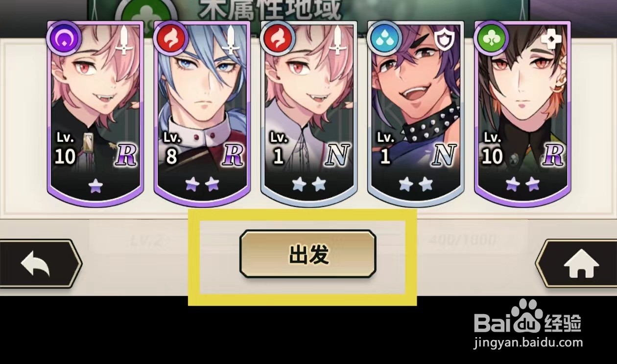617x364 pixels.
Task: Select the Lv. 8 blue-haired character card
Action: coord(202,114)
